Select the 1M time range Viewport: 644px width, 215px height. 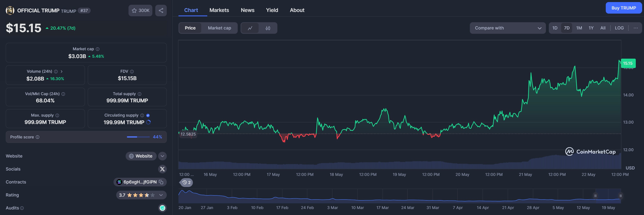[579, 28]
